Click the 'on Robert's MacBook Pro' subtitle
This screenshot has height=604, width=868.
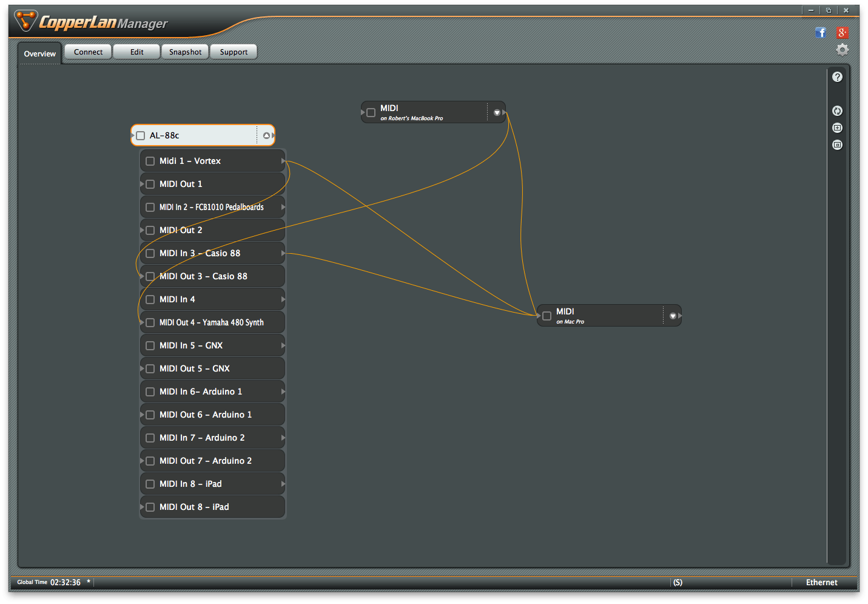tap(411, 118)
